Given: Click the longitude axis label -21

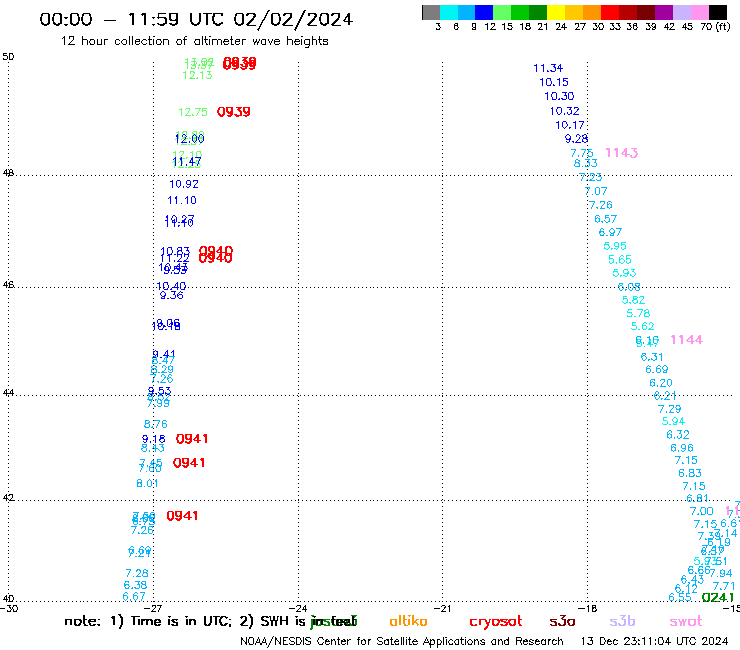Looking at the screenshot, I should click(x=443, y=608).
